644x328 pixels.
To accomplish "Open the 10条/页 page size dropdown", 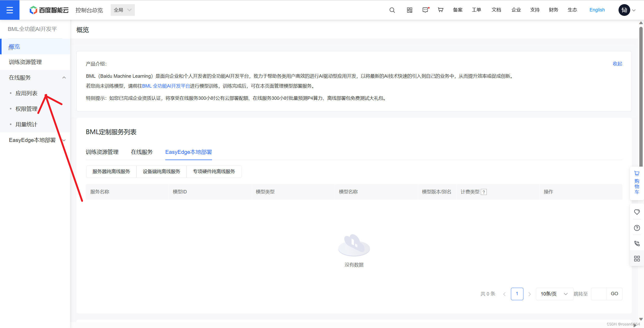I will [554, 294].
